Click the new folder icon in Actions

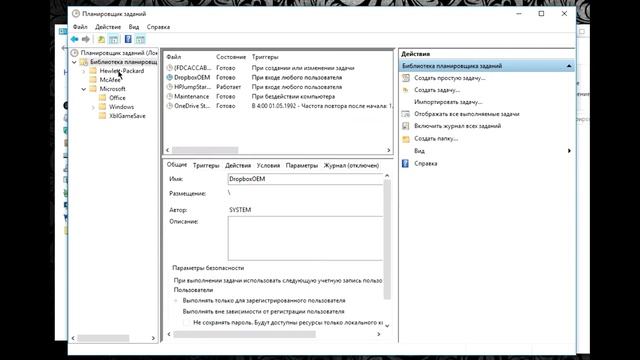(x=406, y=139)
